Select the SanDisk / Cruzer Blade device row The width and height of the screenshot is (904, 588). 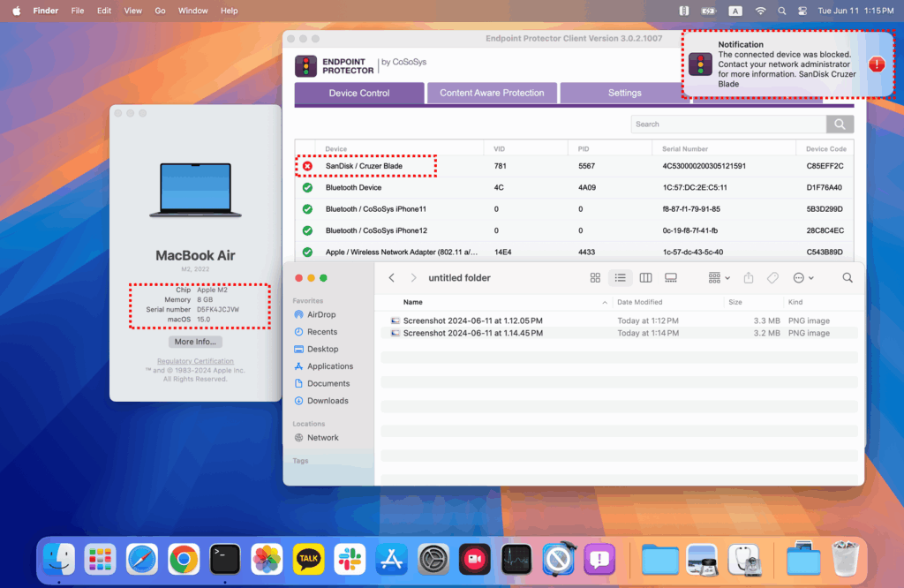click(x=574, y=166)
